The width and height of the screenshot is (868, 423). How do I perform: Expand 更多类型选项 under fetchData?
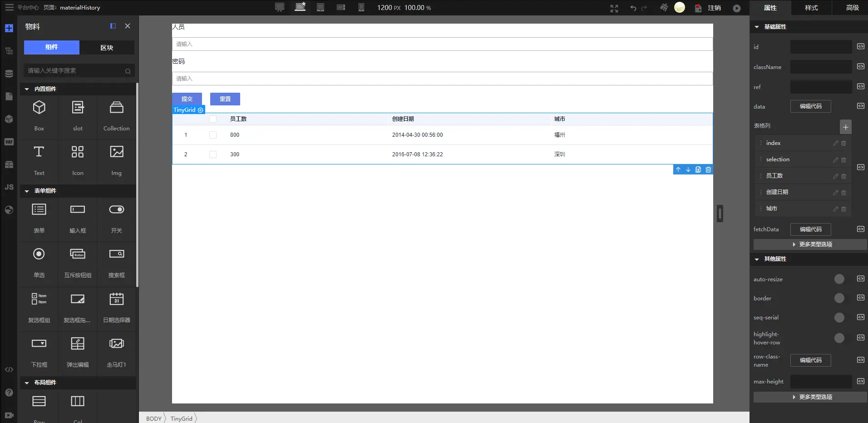pos(810,244)
